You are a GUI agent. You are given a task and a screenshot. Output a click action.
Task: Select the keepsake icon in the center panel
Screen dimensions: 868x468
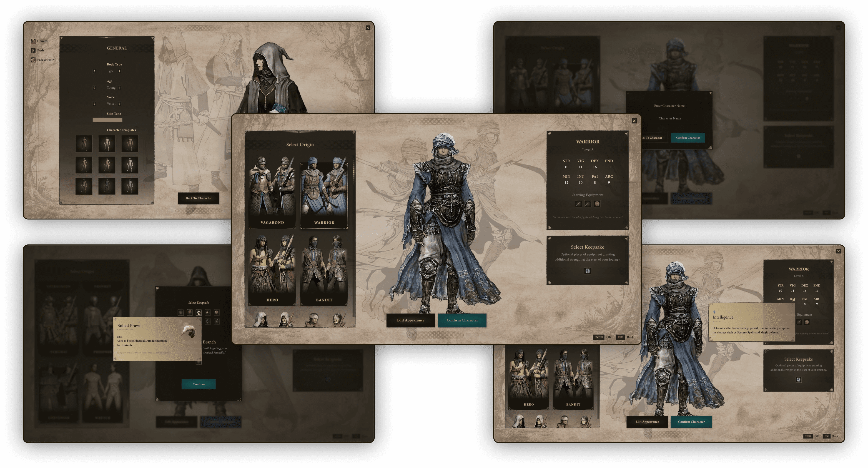click(587, 271)
